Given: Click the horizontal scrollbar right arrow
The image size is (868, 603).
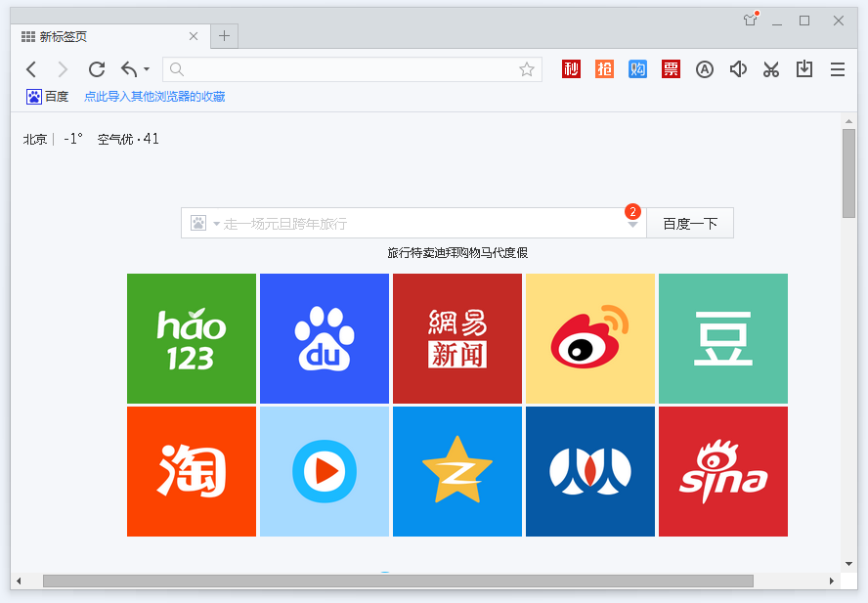Looking at the screenshot, I should [x=832, y=581].
